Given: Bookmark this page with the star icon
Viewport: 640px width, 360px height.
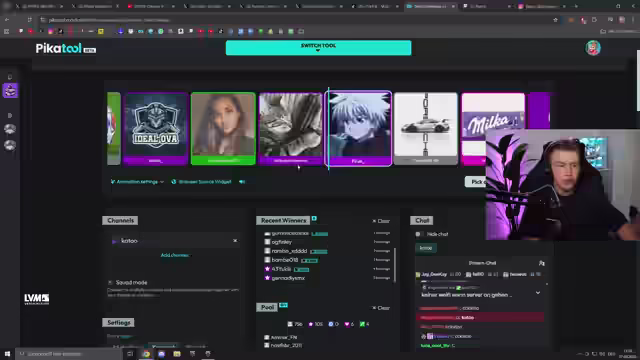Looking at the screenshot, I should click(x=555, y=20).
